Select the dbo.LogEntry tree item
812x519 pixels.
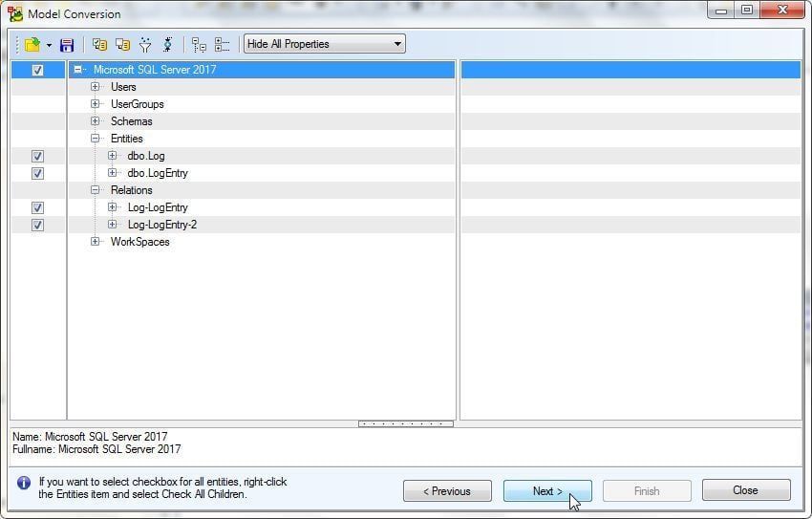click(158, 173)
